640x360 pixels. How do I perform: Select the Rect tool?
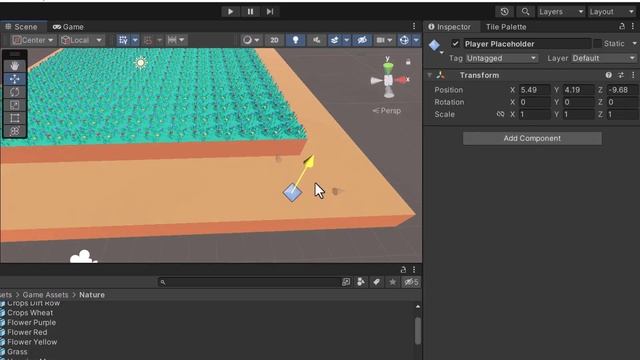tap(15, 118)
